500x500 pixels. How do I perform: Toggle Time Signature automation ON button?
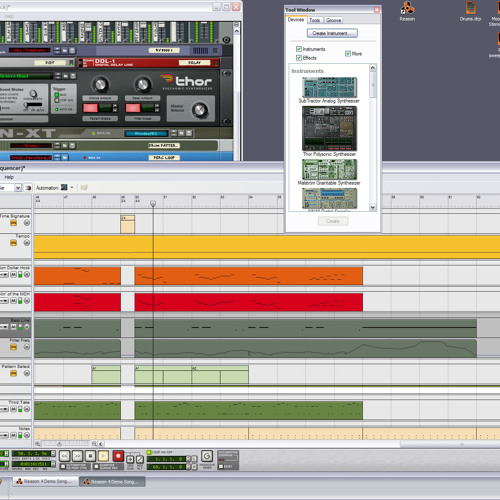coord(13,223)
